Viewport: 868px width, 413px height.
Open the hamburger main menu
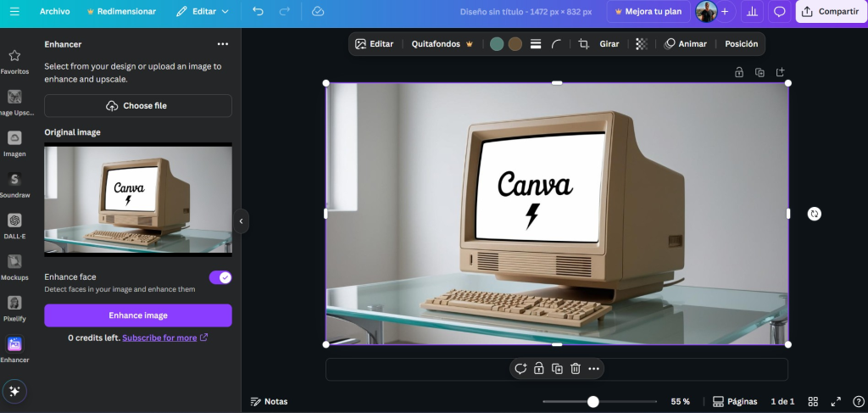15,12
